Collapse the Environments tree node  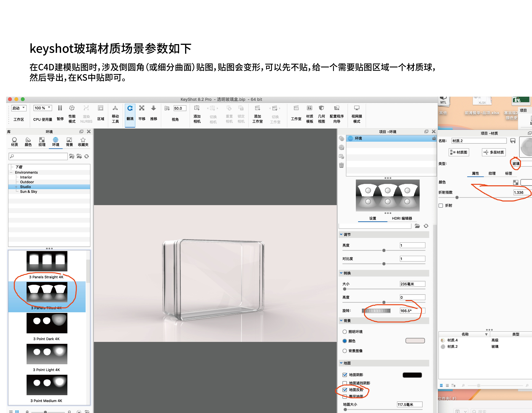(x=11, y=172)
